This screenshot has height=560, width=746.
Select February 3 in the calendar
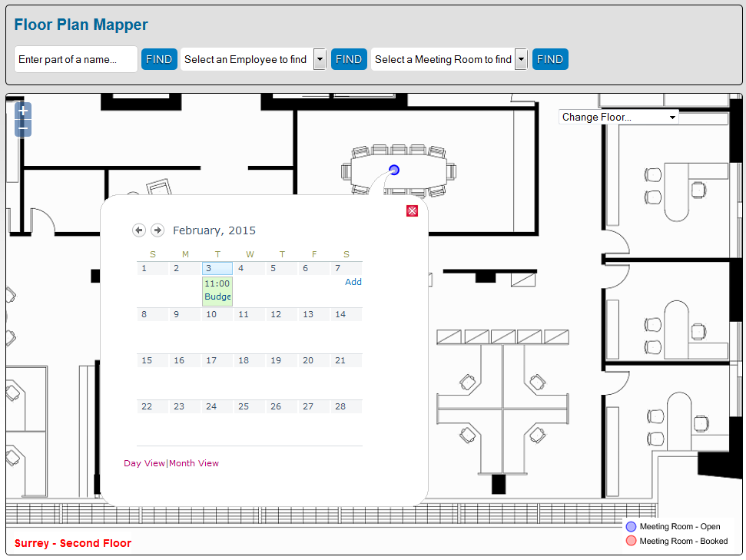[x=217, y=268]
